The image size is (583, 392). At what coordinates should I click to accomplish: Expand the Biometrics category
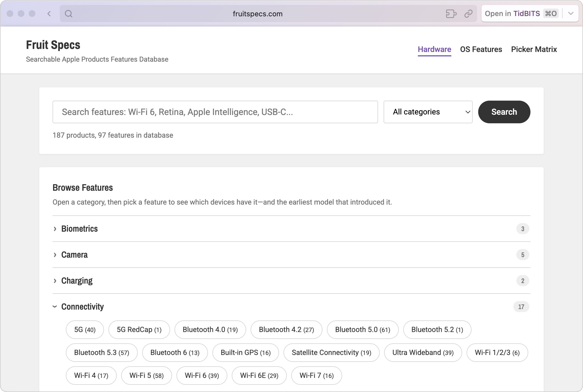tap(291, 229)
